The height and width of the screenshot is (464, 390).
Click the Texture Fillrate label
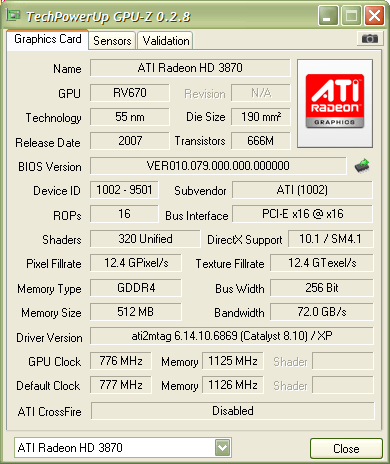click(x=230, y=264)
